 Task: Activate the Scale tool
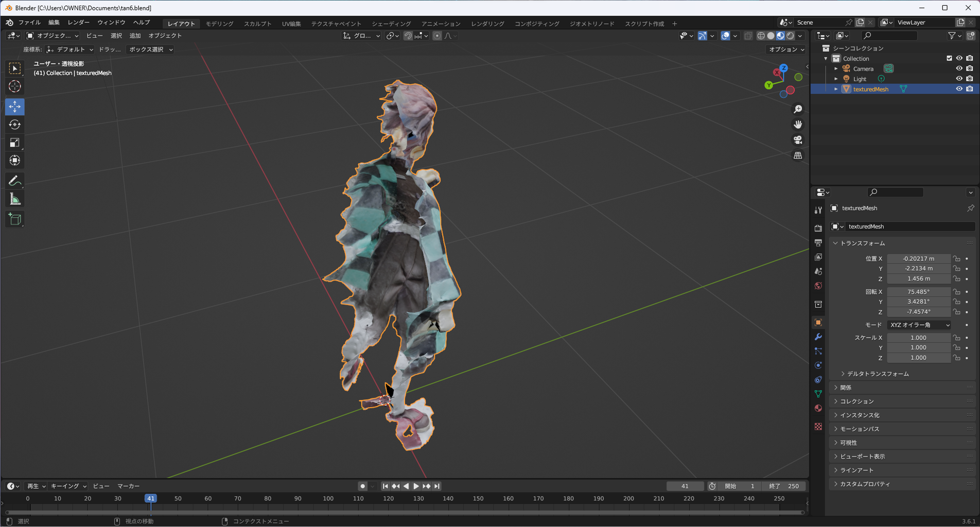click(x=15, y=143)
